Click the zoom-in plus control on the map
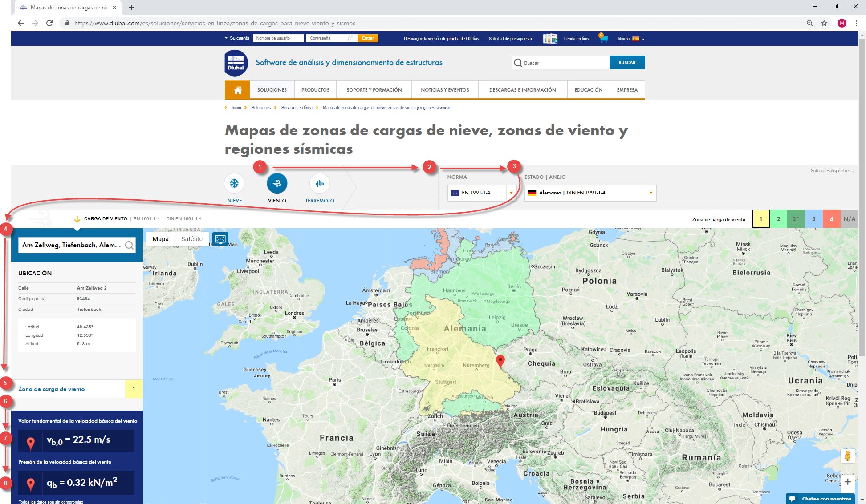Screen dimensions: 866x504 [848, 482]
